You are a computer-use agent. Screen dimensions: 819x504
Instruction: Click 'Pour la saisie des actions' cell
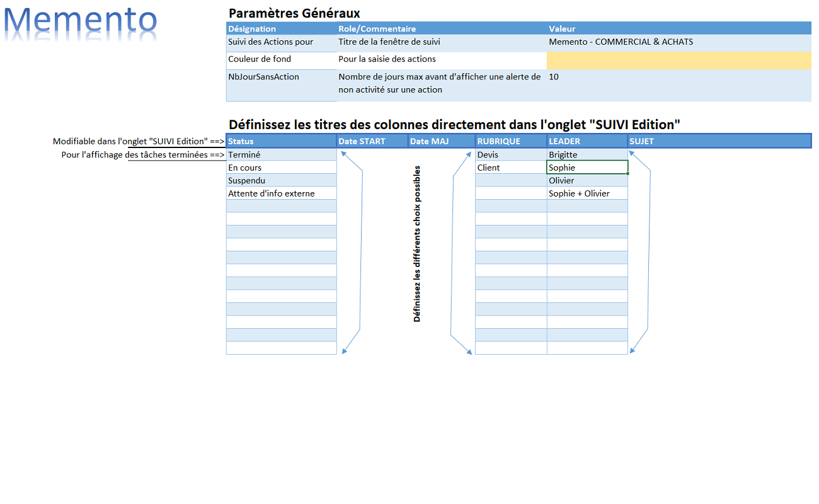click(x=442, y=60)
